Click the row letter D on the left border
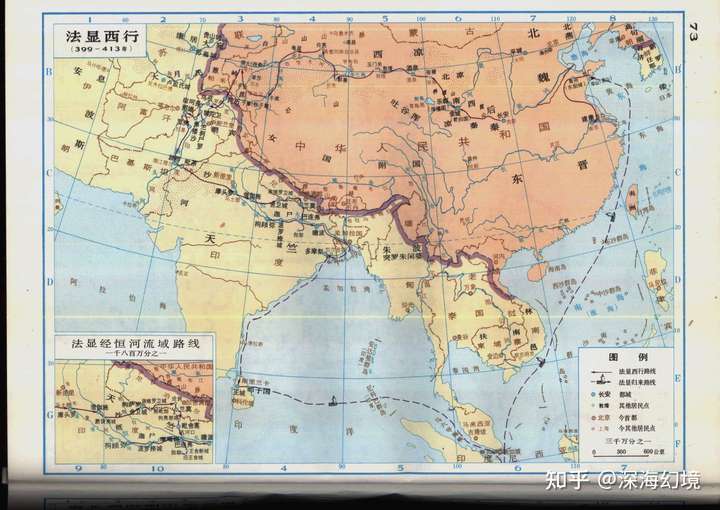Image resolution: width=720 pixels, height=510 pixels. 49,281
